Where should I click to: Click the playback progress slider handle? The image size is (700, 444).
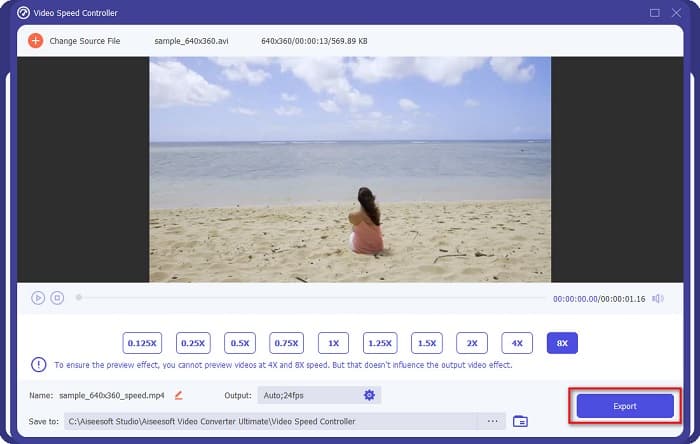[79, 297]
